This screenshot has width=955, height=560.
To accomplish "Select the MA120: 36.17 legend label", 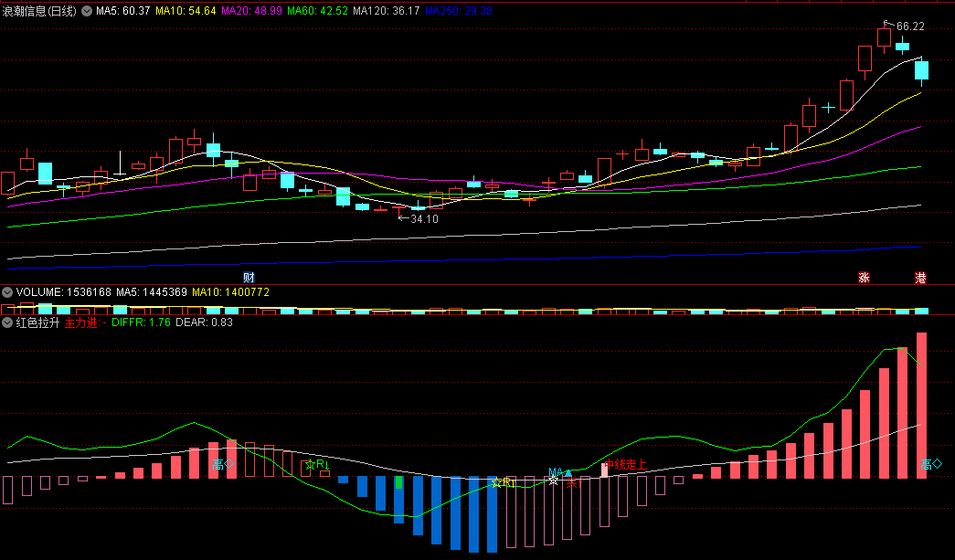I will click(387, 11).
